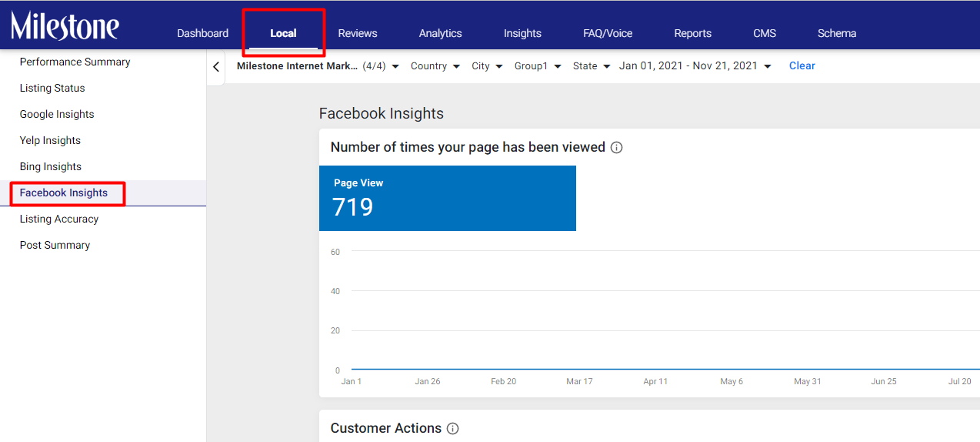Open the FAQ/Voice tab

[608, 33]
